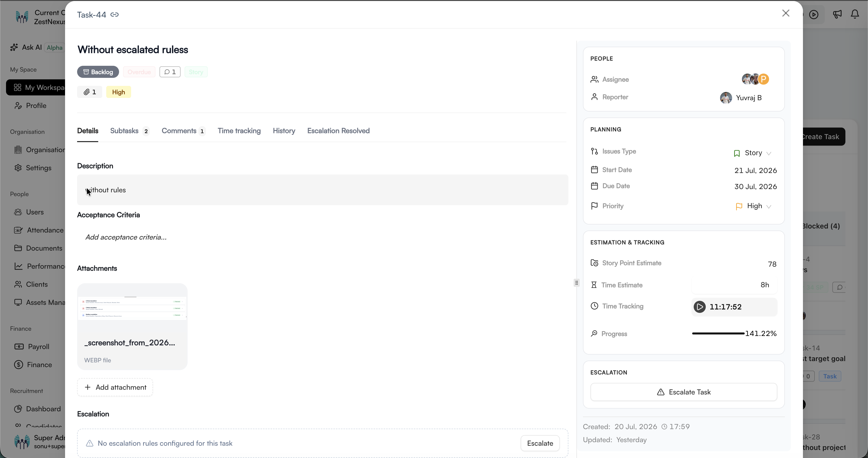Click the announcements megaphone icon
This screenshot has width=868, height=458.
click(x=837, y=14)
